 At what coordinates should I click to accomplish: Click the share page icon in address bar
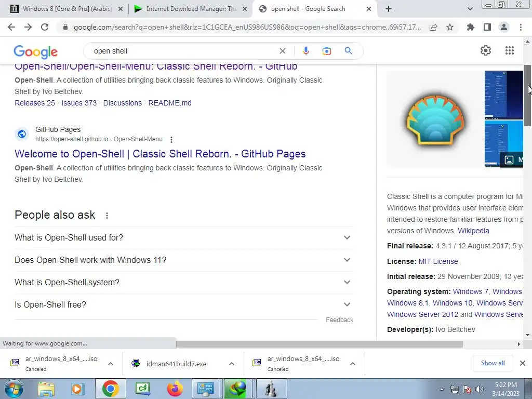tap(433, 27)
